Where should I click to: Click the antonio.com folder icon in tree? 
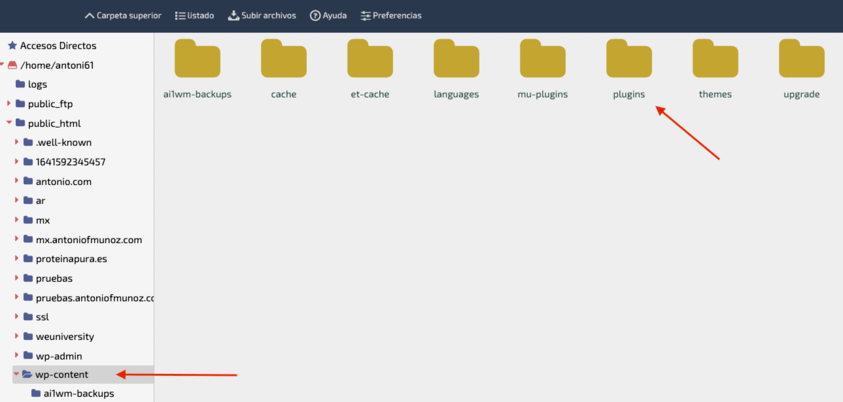(28, 181)
